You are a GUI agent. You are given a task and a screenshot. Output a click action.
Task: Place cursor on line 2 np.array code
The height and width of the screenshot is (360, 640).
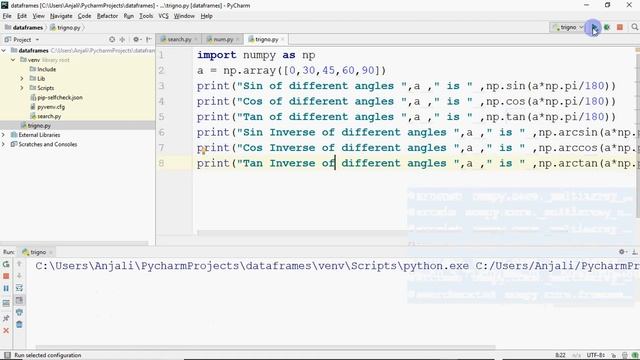tap(291, 70)
